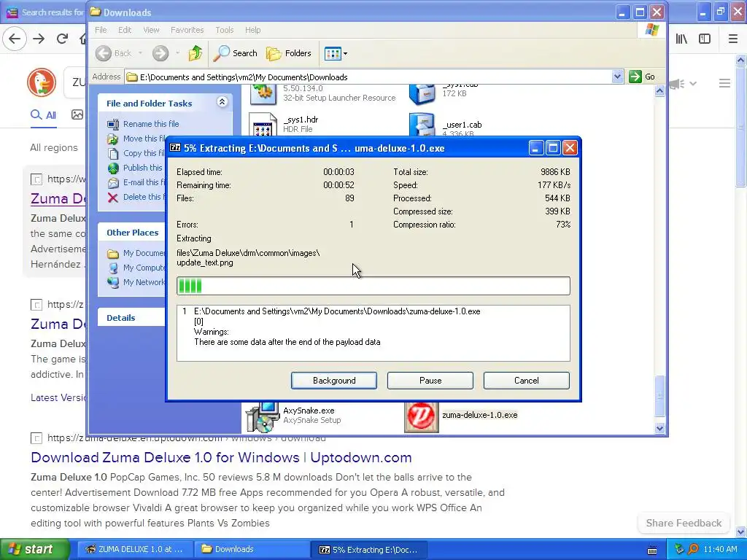Switch to ZUMA DELUXE browser taskbar item
This screenshot has height=560, width=747.
click(135, 549)
